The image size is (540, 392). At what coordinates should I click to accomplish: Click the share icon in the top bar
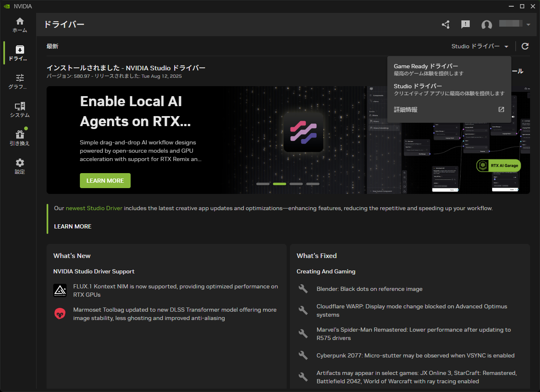(446, 25)
